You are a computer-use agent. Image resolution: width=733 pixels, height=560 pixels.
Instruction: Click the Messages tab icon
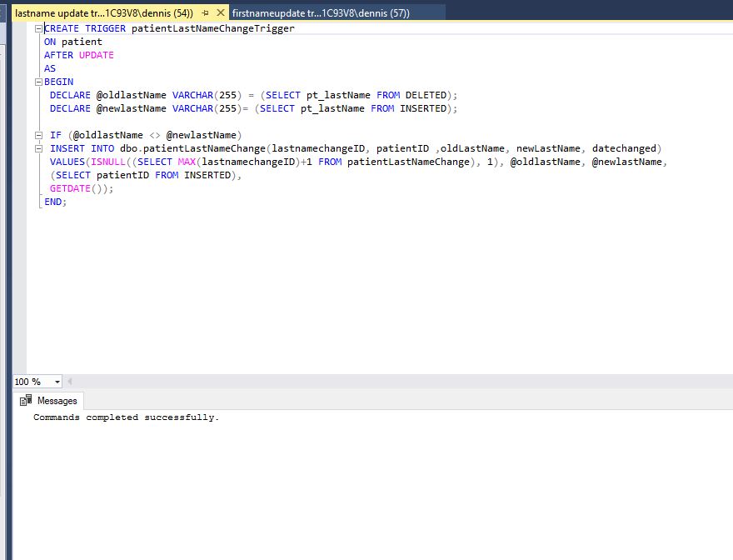pos(26,401)
